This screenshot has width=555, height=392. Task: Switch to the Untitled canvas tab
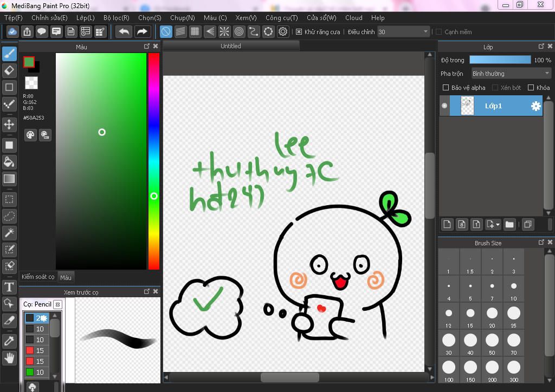coord(231,46)
